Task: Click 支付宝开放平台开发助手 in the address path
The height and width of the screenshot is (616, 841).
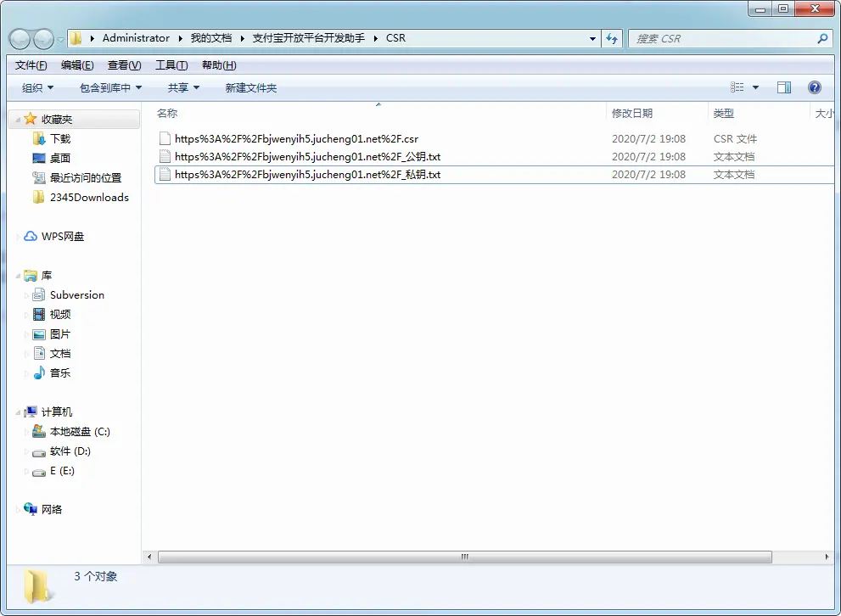Action: coord(308,38)
